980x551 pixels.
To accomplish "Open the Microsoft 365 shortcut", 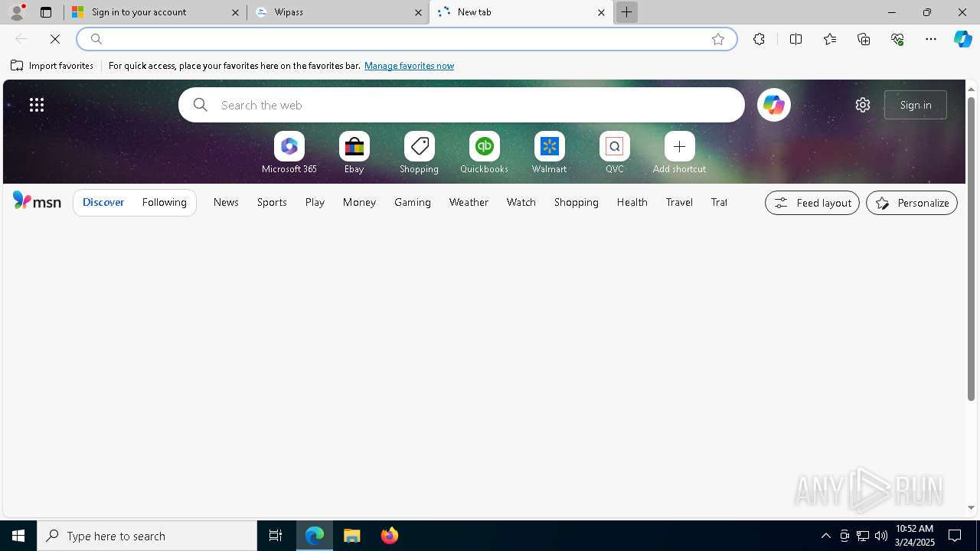I will pyautogui.click(x=289, y=153).
